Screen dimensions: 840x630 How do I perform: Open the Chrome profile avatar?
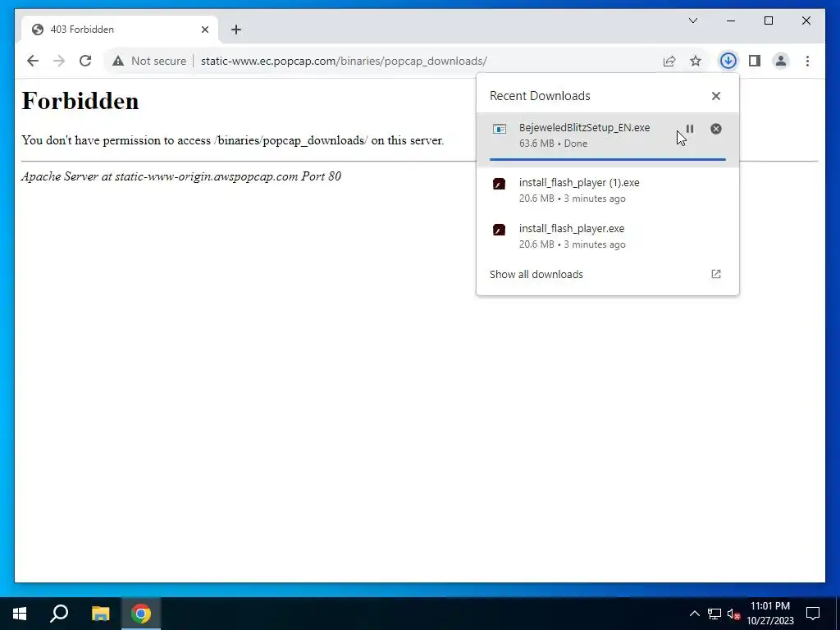(x=781, y=61)
